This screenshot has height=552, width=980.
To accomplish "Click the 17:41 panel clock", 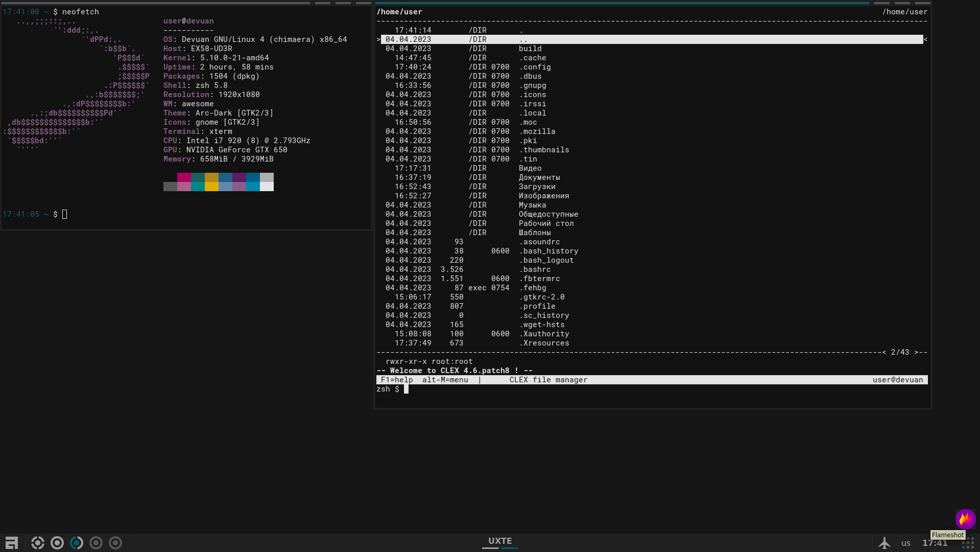I will [935, 543].
